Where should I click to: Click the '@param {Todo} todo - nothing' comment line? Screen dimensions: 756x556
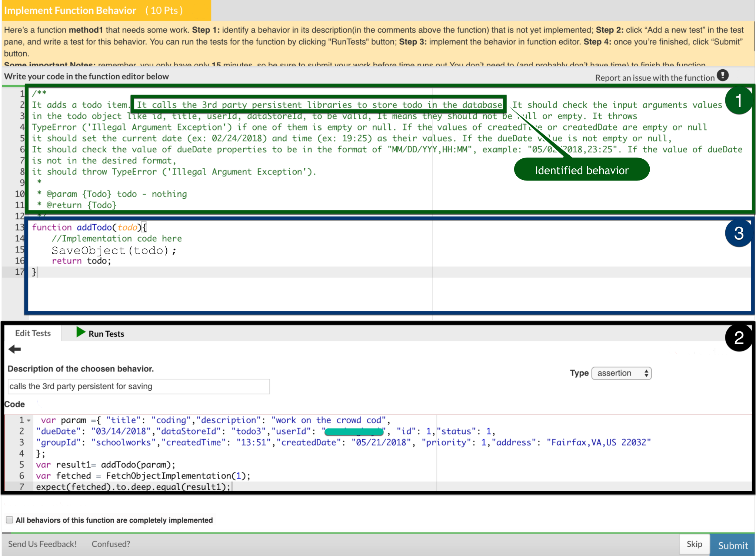(x=112, y=194)
